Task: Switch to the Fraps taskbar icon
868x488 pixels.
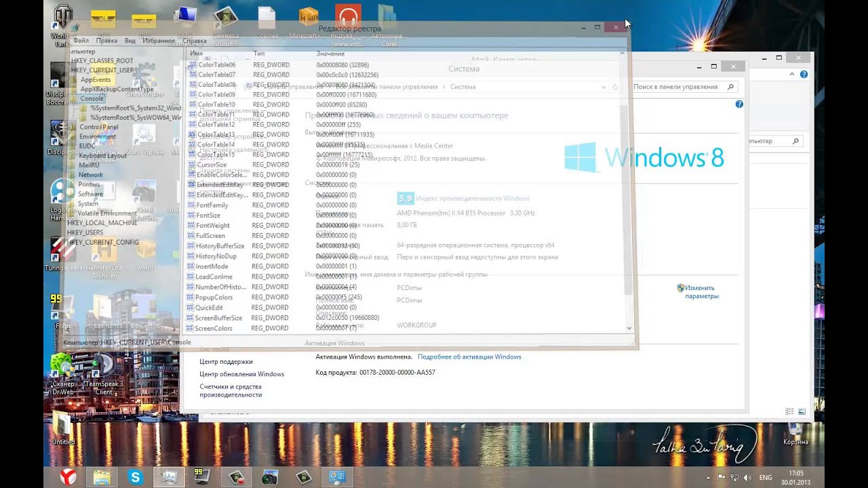Action: (x=202, y=477)
